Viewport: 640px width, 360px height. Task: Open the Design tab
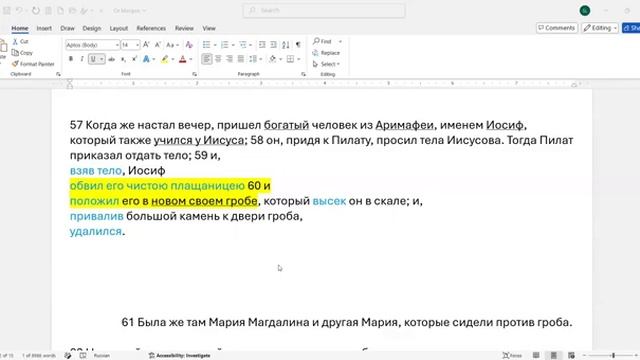click(91, 28)
